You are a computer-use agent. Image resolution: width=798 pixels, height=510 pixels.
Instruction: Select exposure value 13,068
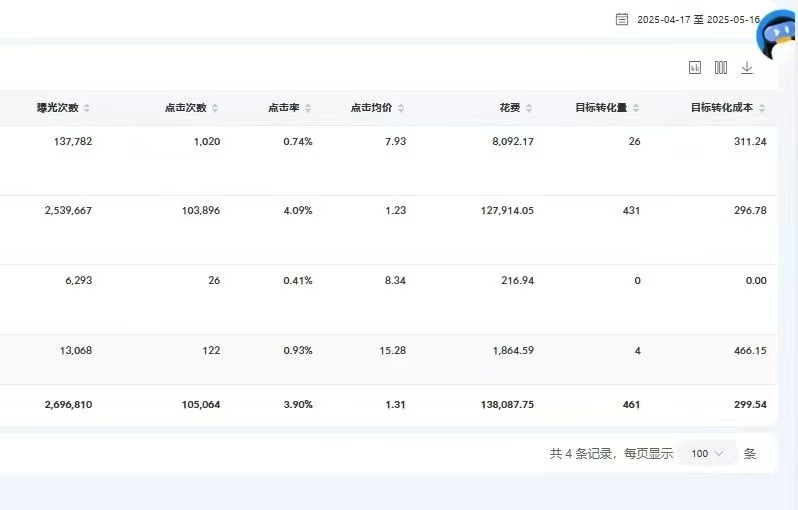[x=76, y=350]
